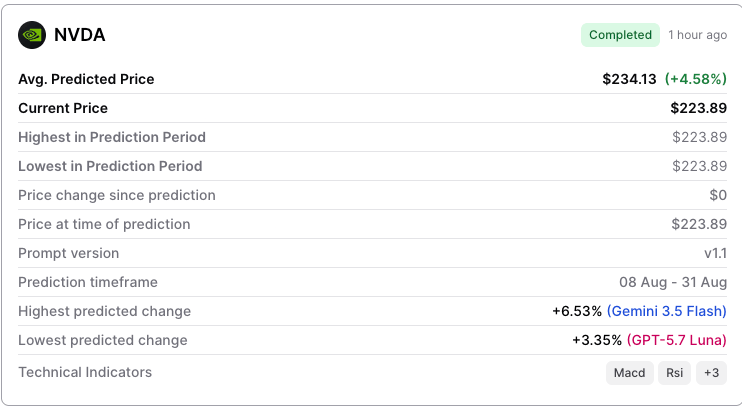Select the Macd indicator tag
This screenshot has width=742, height=406.
[629, 373]
